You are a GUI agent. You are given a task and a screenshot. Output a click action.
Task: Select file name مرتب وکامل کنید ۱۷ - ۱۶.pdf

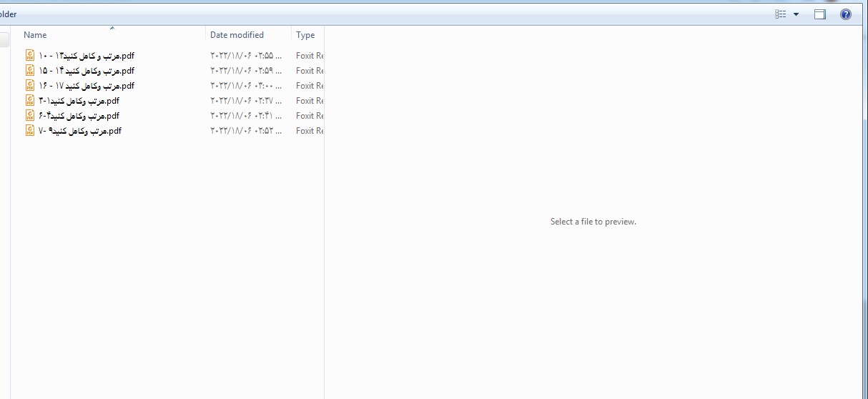point(86,85)
